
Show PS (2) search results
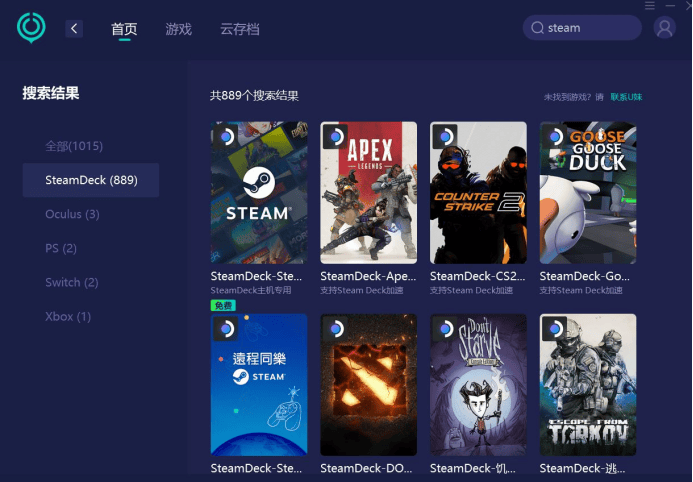tap(61, 248)
